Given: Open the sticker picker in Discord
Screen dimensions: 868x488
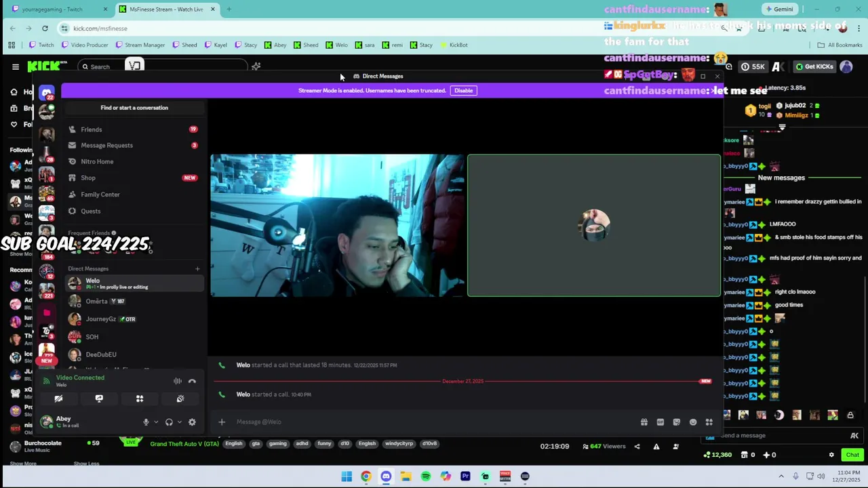Looking at the screenshot, I should coord(676,422).
